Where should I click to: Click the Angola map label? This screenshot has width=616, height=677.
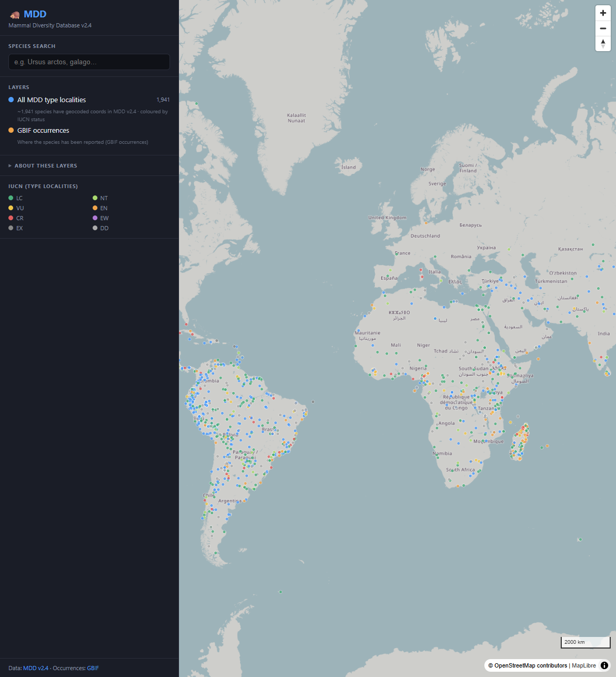point(446,424)
